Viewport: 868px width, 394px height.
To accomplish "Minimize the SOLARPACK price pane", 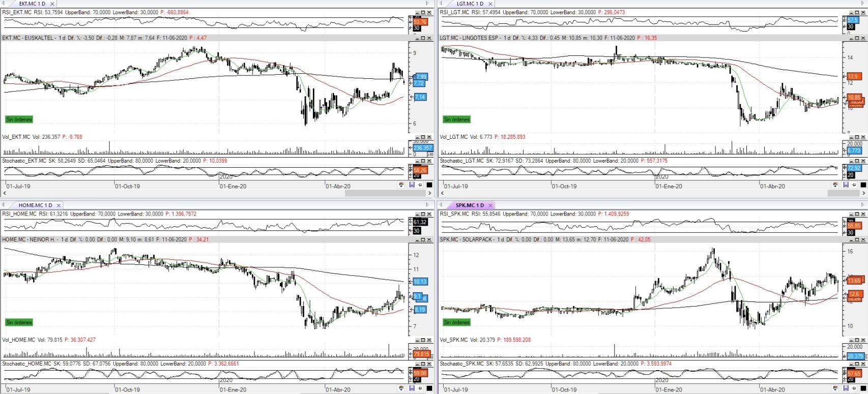I will pyautogui.click(x=851, y=239).
